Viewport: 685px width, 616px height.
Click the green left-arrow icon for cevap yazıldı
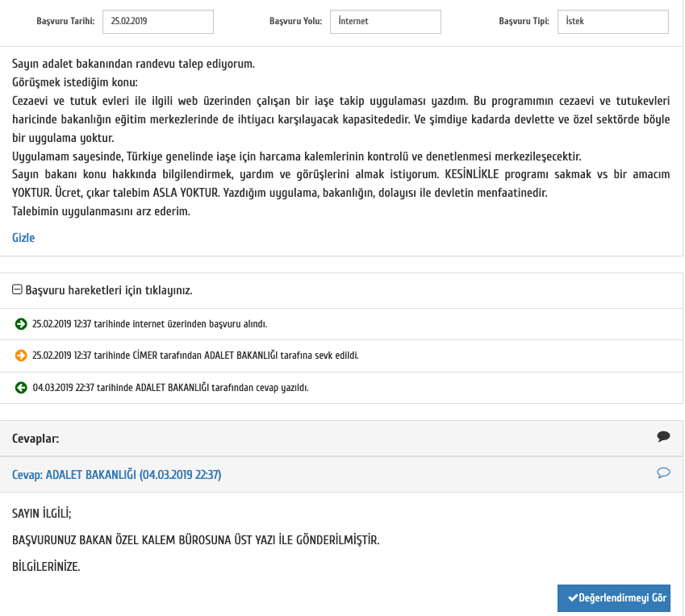[21, 388]
